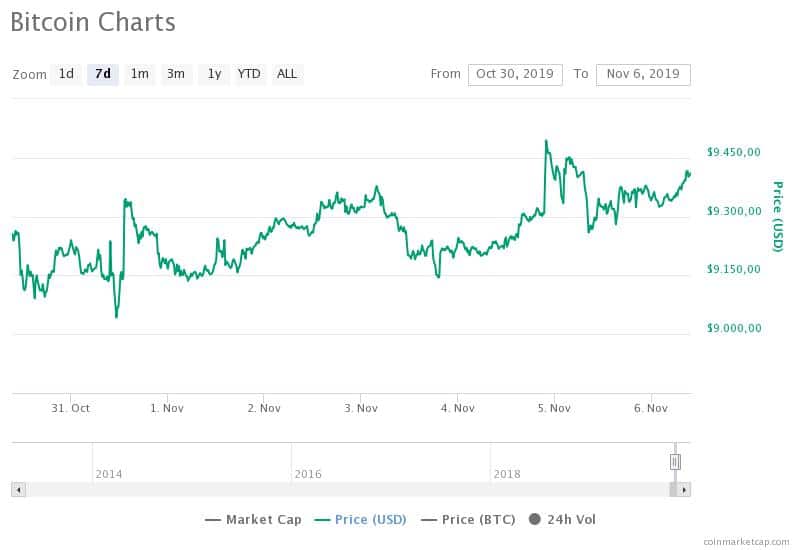Click the navigator left scroll arrow
Screen dimensions: 800x550
coord(19,490)
